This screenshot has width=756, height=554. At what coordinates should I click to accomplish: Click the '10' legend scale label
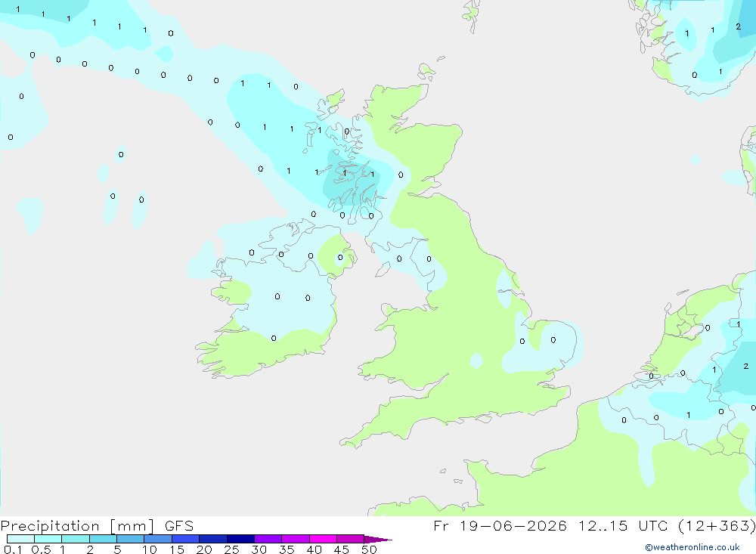[150, 549]
